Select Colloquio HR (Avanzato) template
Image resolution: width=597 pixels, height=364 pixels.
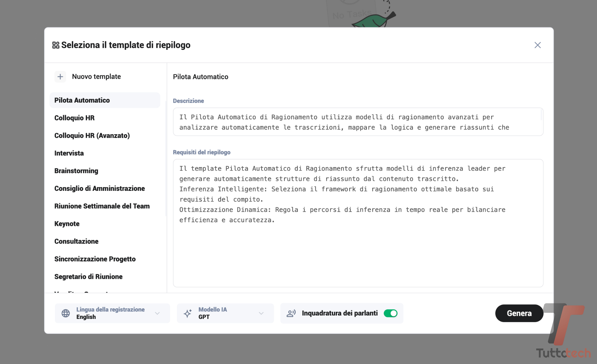[x=92, y=136]
